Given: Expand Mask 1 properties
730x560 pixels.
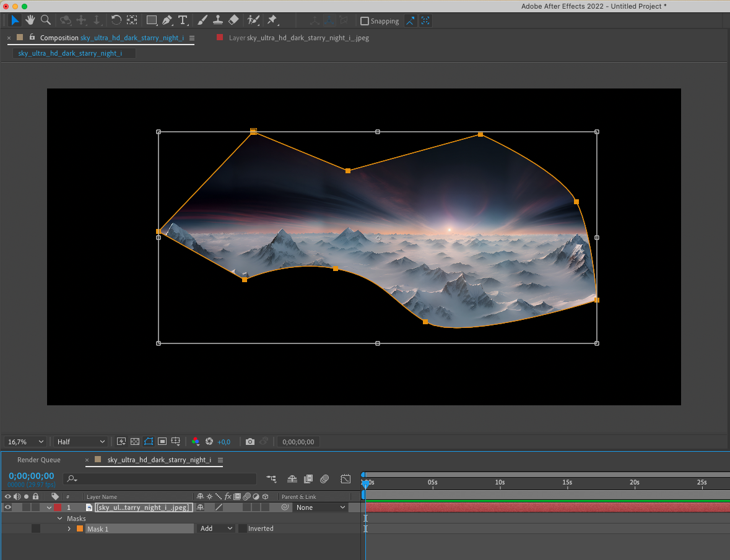Looking at the screenshot, I should (69, 528).
